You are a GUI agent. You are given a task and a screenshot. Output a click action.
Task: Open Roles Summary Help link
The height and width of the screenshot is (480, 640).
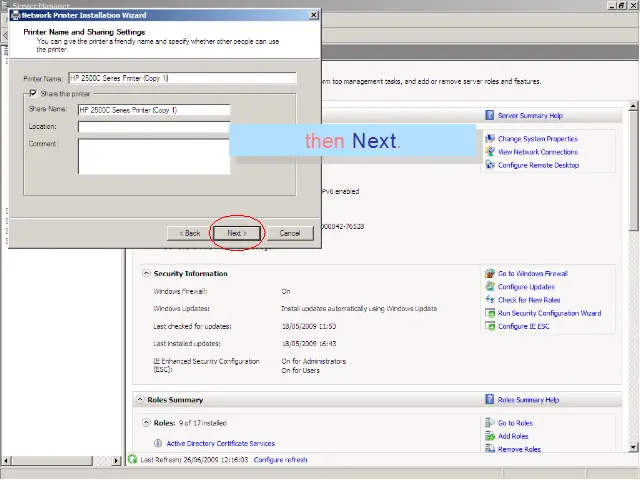528,400
